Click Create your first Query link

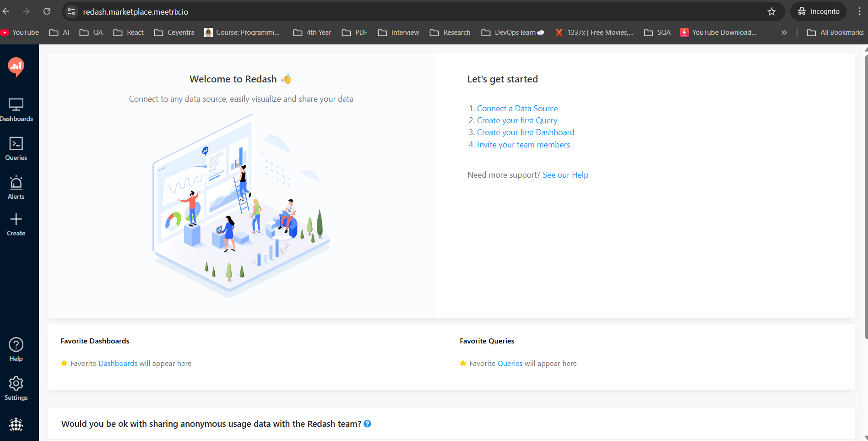click(x=517, y=120)
